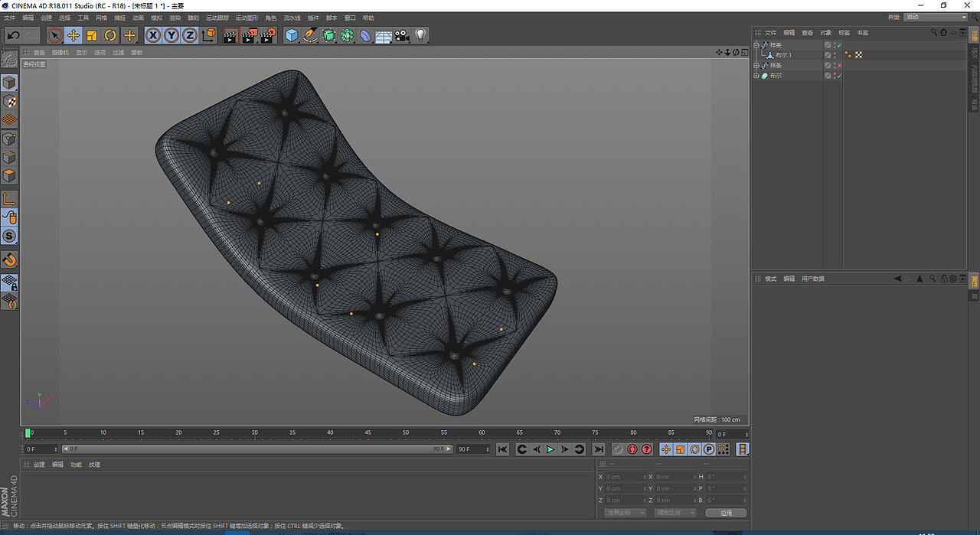Toggle the Parameter P key icon
The height and width of the screenshot is (535, 980).
[x=709, y=449]
